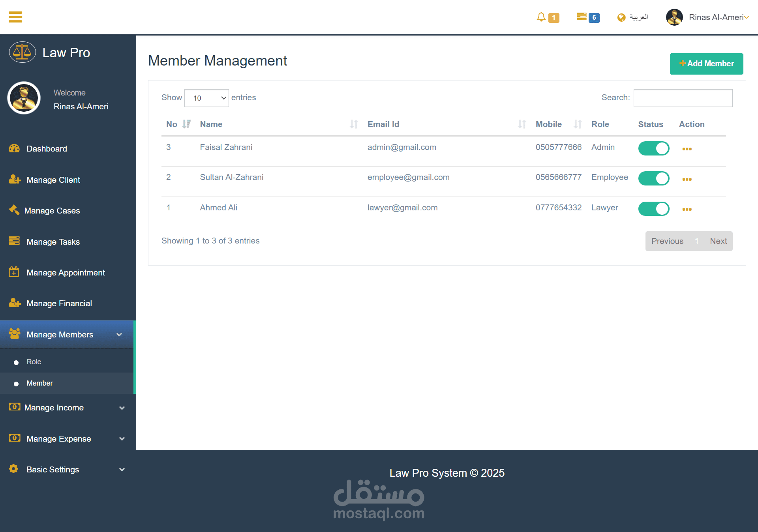The height and width of the screenshot is (532, 758).
Task: Click the hamburger menu icon
Action: (x=15, y=17)
